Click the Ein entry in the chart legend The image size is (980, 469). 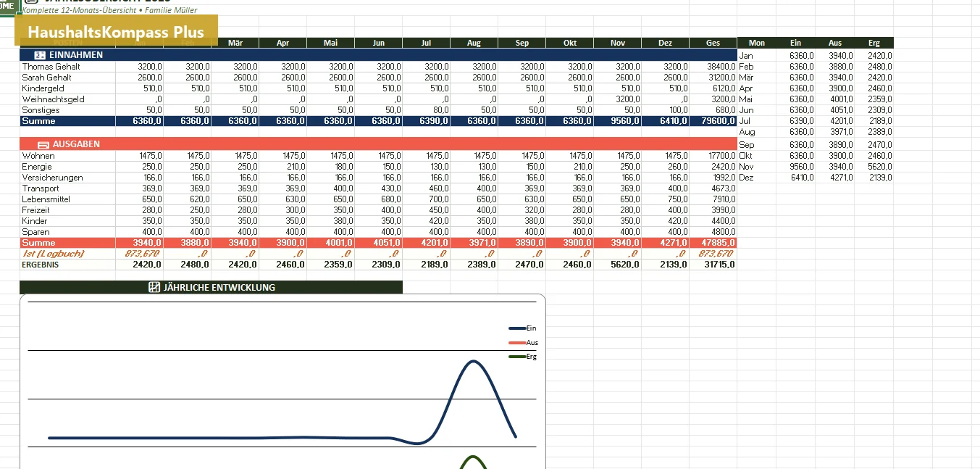(523, 328)
